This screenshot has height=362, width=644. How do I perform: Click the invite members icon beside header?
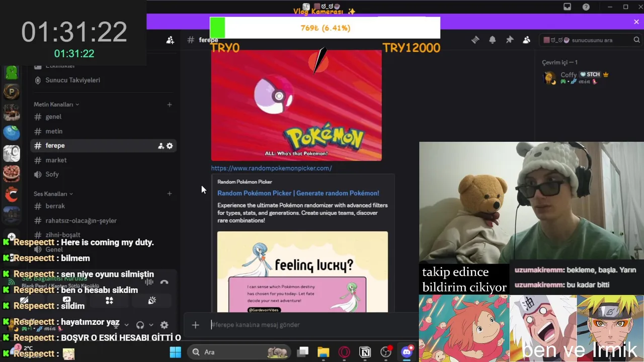[170, 40]
